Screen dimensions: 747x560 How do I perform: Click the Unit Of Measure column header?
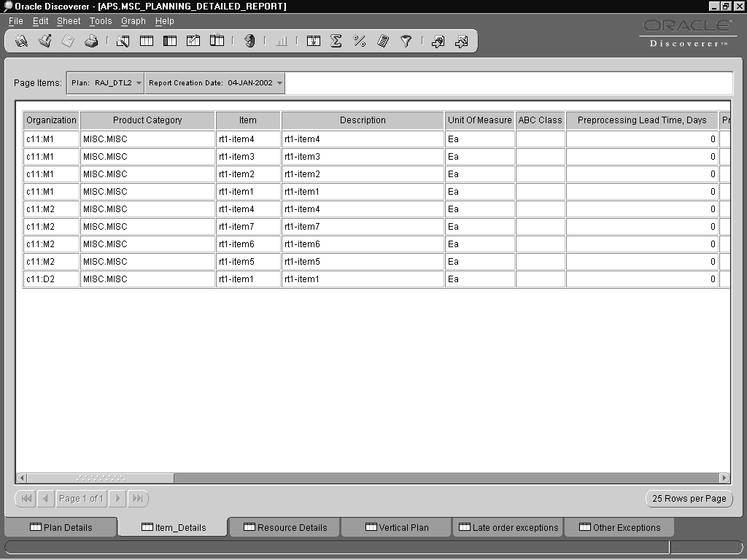click(x=480, y=120)
